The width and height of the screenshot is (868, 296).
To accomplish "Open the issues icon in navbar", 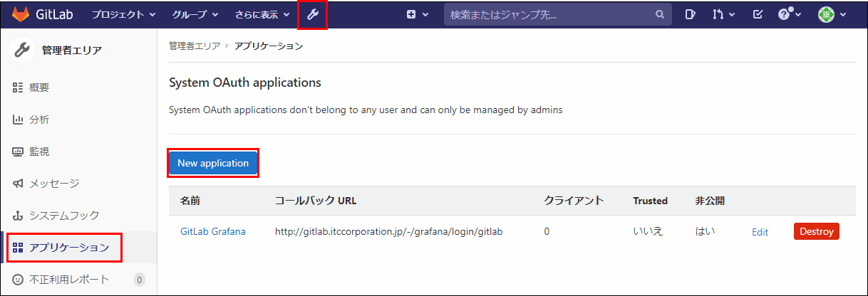I will click(690, 14).
